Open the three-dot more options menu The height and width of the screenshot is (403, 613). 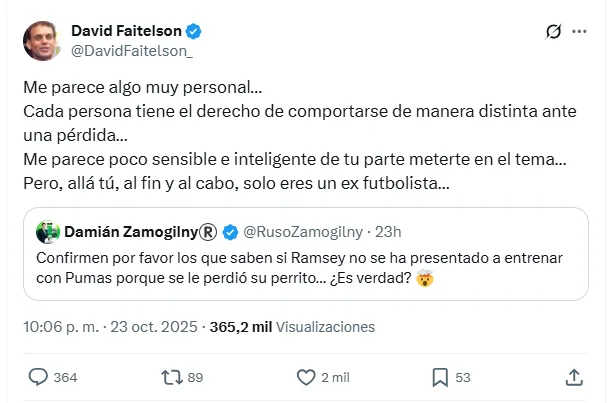[x=579, y=33]
